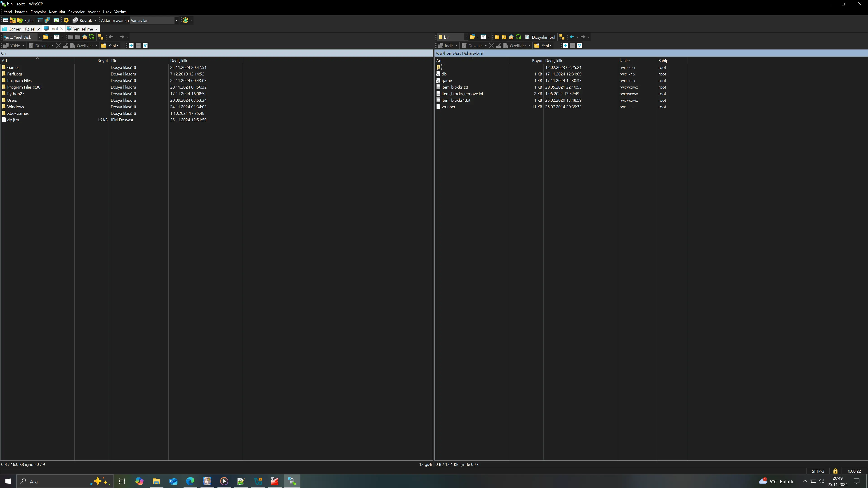Image resolution: width=868 pixels, height=488 pixels.
Task: Open the Komutlar menu
Action: click(57, 12)
